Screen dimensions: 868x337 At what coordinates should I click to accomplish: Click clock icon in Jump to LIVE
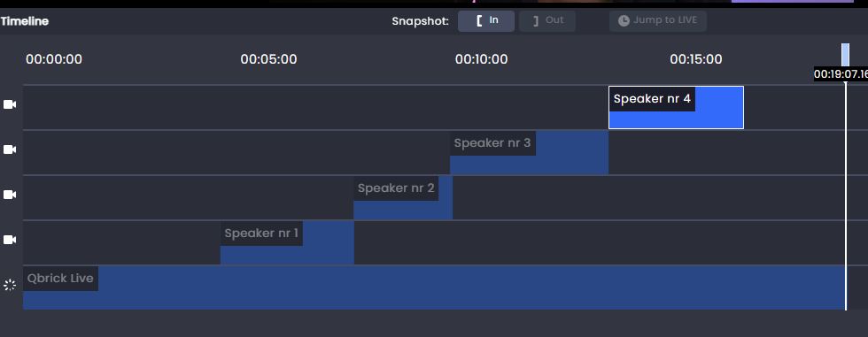624,21
